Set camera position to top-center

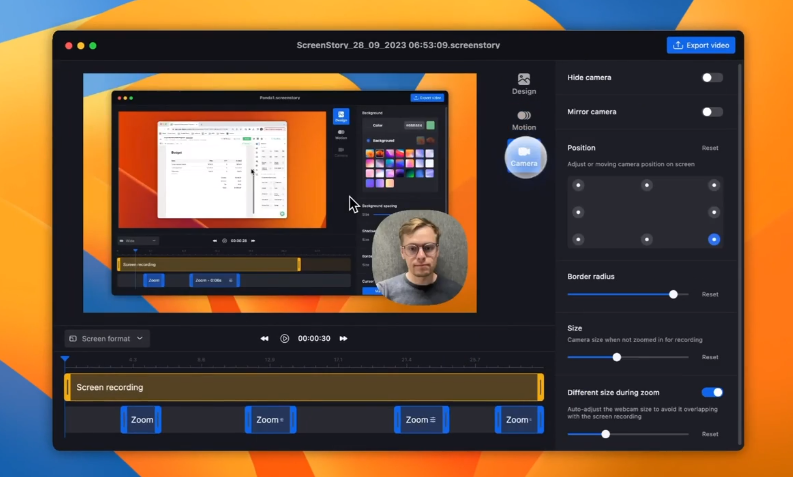[646, 185]
